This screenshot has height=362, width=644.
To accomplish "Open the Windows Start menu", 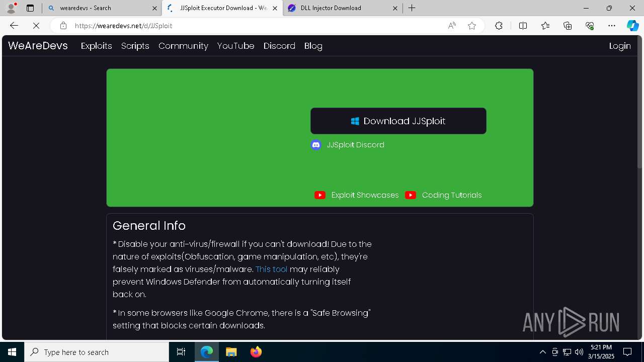I will pyautogui.click(x=12, y=352).
